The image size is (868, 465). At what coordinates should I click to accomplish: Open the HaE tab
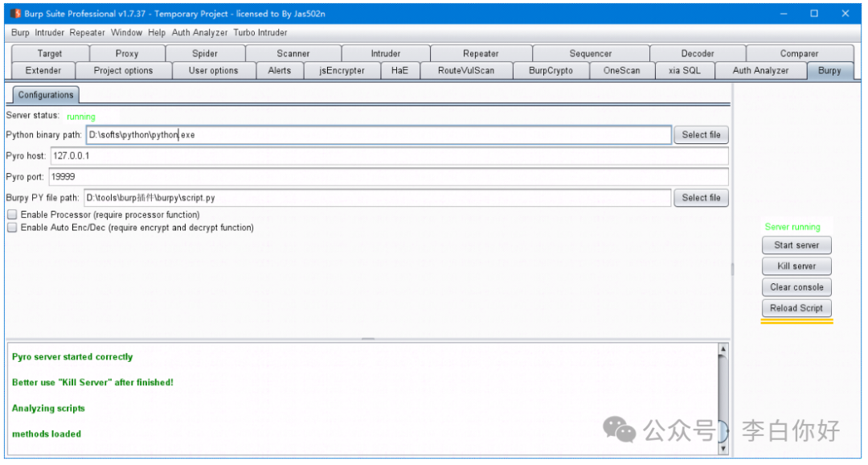(x=399, y=70)
